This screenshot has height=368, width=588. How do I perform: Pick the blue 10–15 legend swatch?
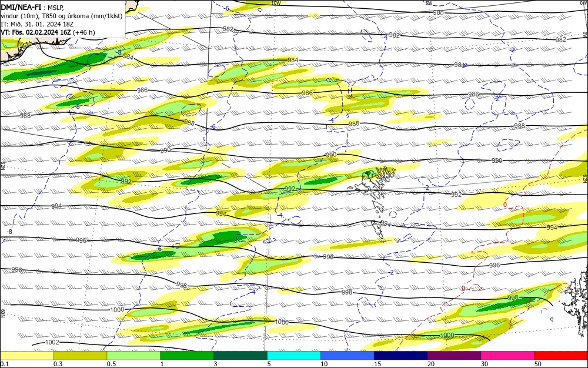(x=348, y=356)
